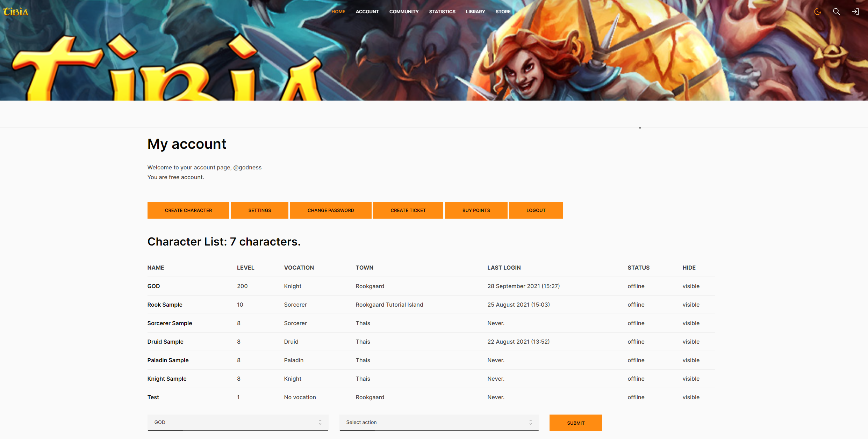This screenshot has width=868, height=439.
Task: Click the login arrow icon
Action: 855,12
